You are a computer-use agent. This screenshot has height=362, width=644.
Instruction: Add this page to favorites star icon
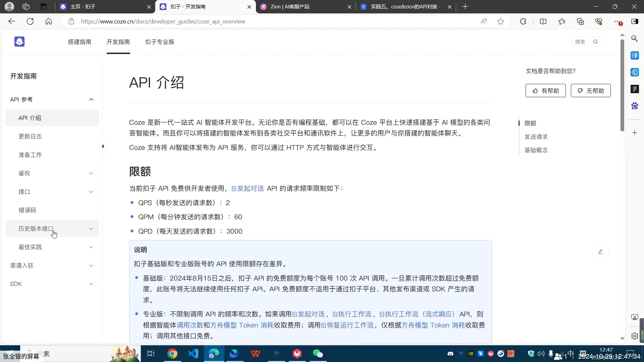[500, 21]
